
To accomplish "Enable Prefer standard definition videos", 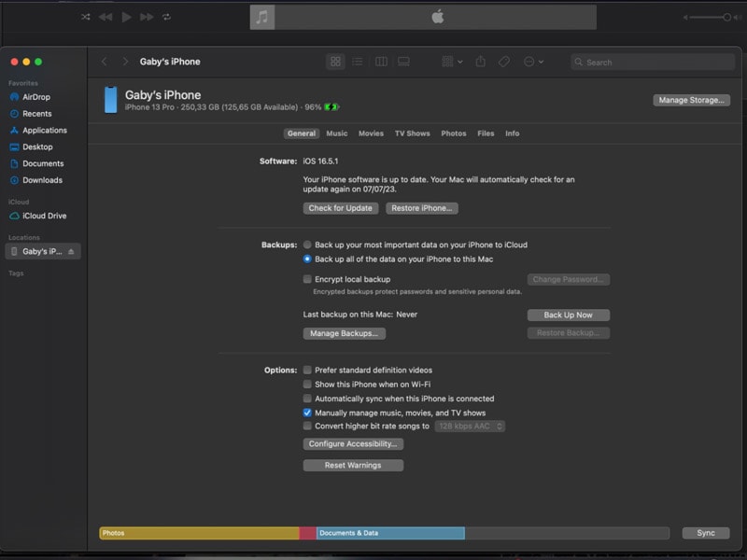I will (x=307, y=370).
